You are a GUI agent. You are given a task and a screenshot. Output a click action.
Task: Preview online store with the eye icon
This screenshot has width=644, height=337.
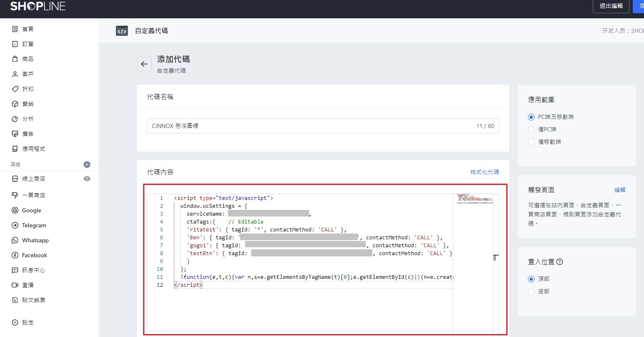pyautogui.click(x=87, y=179)
